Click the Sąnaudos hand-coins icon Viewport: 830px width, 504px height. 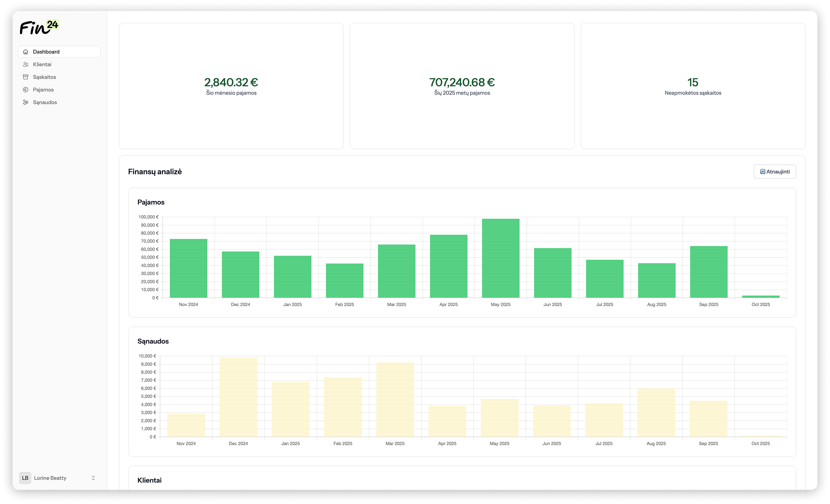[x=26, y=102]
